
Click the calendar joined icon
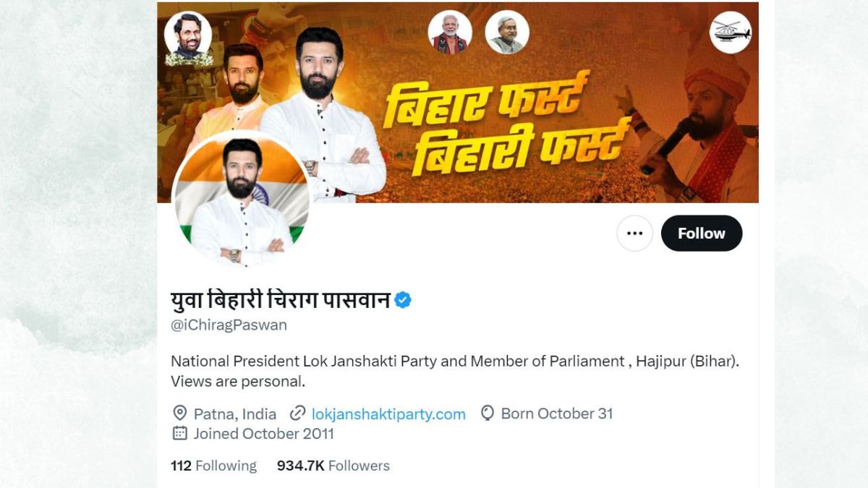click(x=180, y=434)
